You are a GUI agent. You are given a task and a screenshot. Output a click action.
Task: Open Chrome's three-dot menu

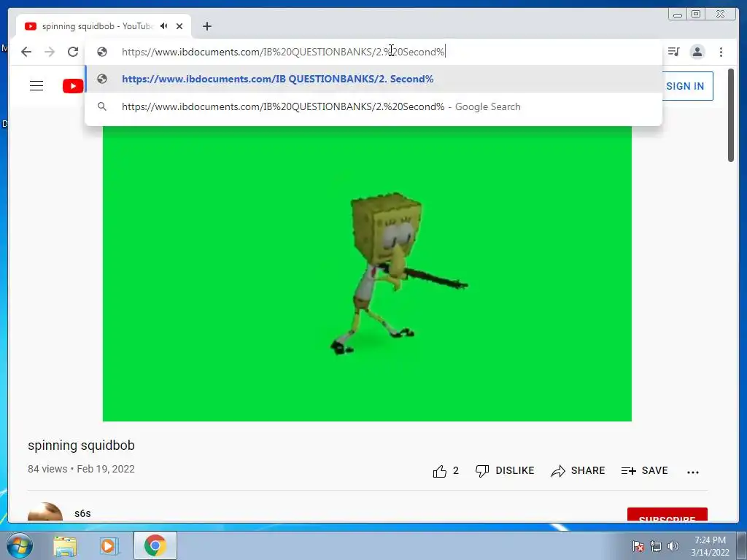pyautogui.click(x=721, y=52)
